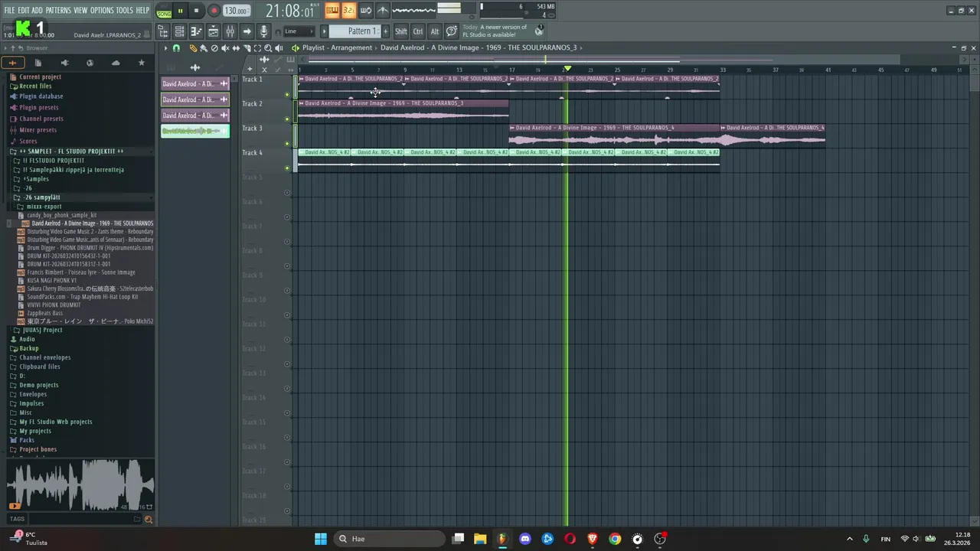The image size is (980, 551).
Task: Expand the Mixer presets folder
Action: click(x=38, y=130)
